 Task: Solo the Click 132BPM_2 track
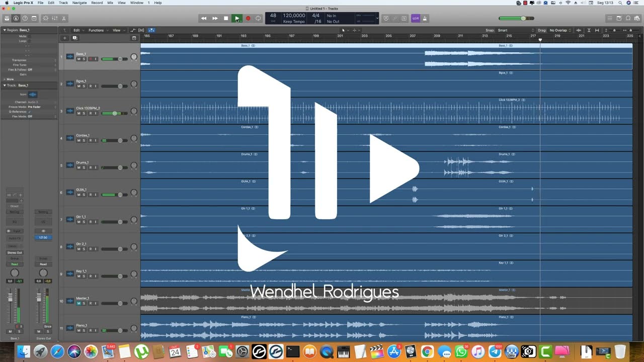(84, 113)
